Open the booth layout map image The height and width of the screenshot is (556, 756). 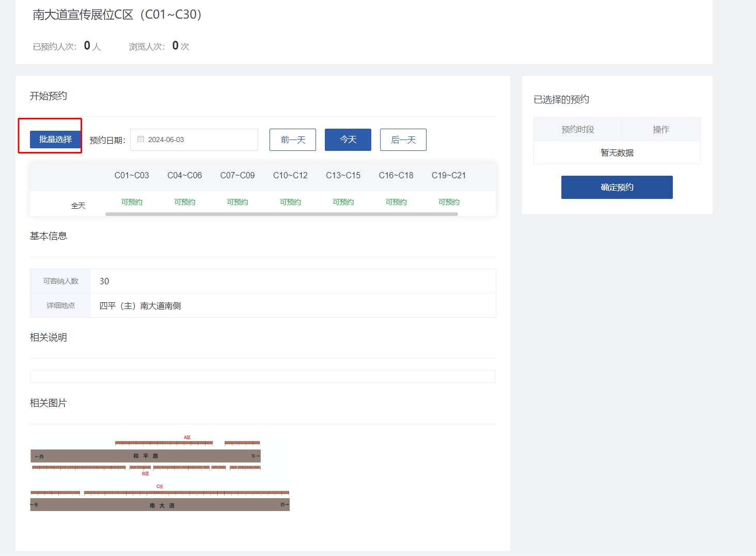point(160,474)
